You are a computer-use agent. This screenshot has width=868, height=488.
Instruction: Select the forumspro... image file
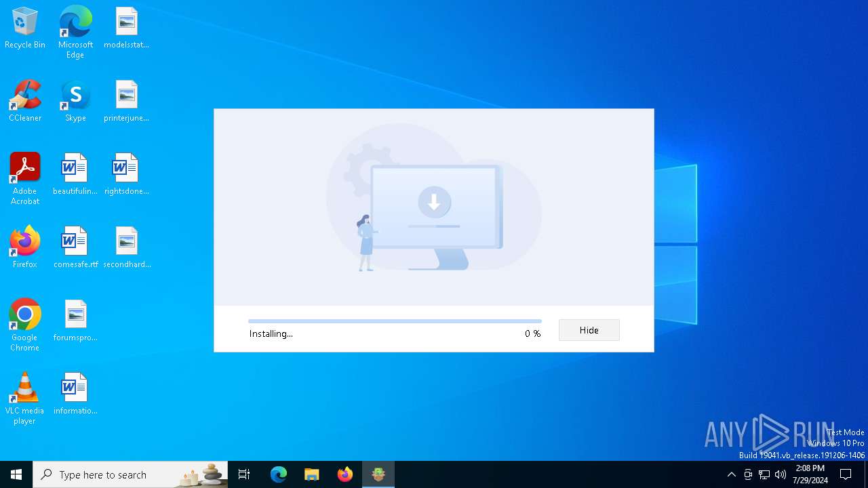tap(75, 321)
